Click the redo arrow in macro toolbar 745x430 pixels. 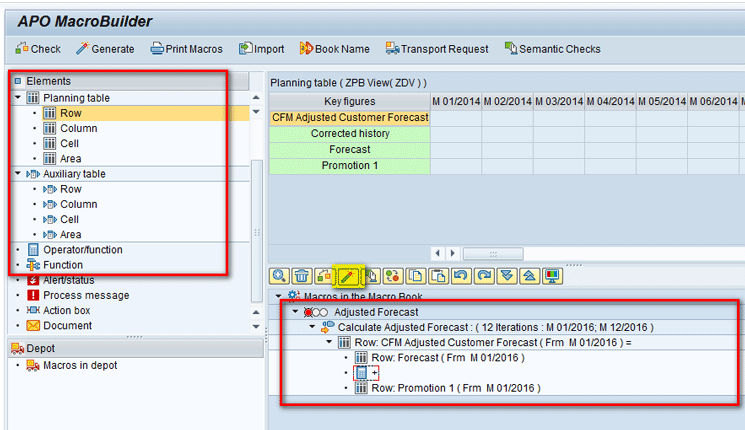(x=482, y=275)
